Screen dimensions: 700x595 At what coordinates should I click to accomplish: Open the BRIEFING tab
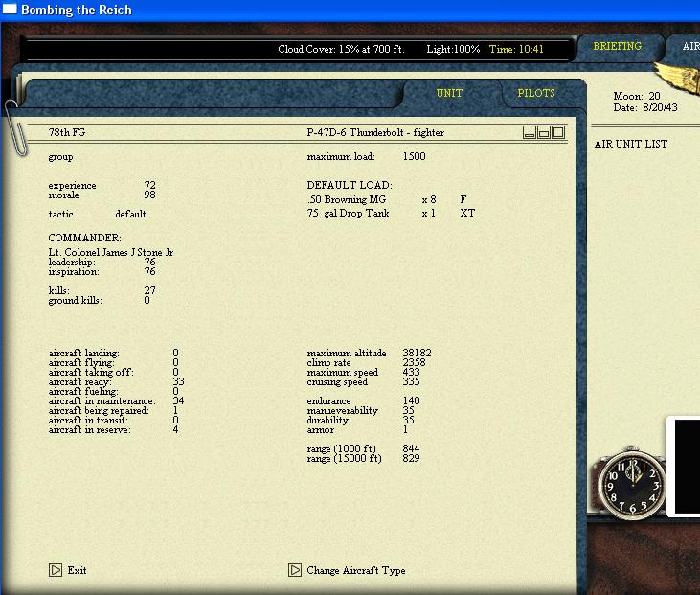click(617, 46)
